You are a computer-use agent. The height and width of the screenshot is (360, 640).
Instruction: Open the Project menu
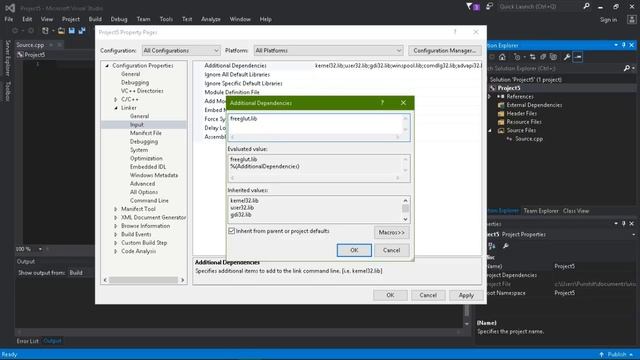click(71, 19)
